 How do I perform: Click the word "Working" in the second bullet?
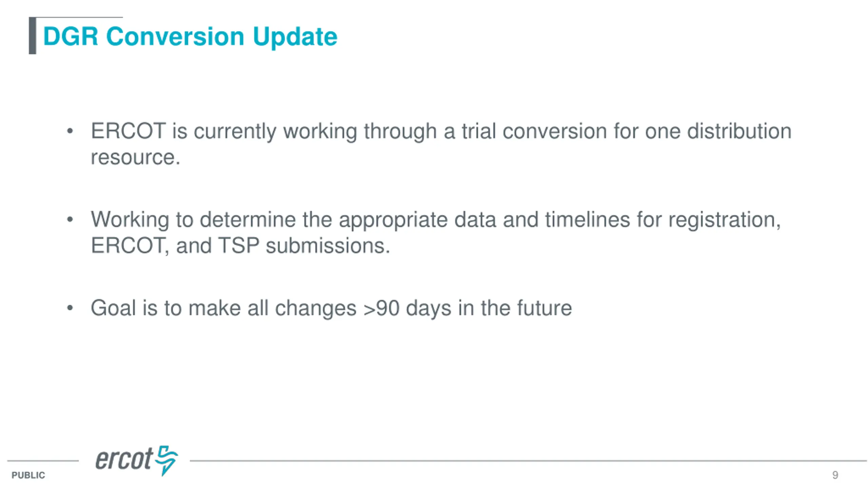pyautogui.click(x=130, y=220)
